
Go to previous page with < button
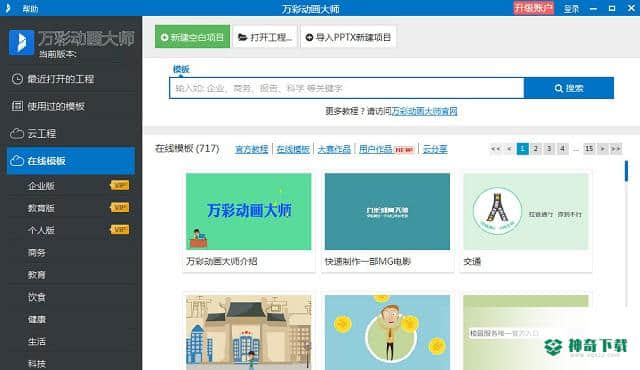[x=509, y=149]
